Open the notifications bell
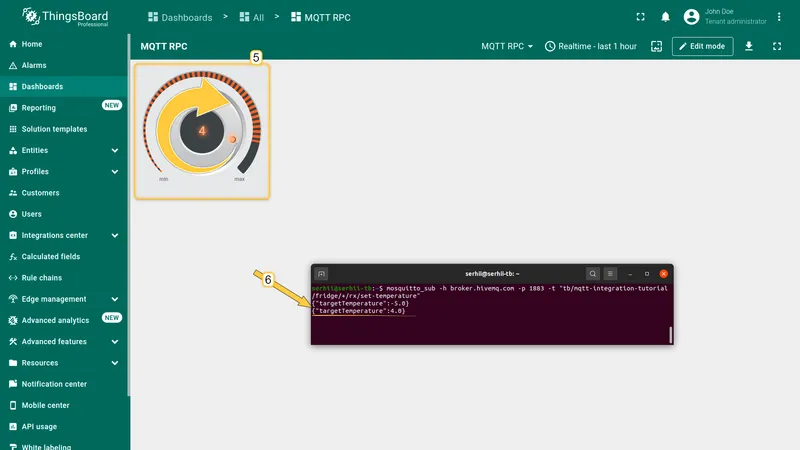This screenshot has height=450, width=800. pos(665,17)
